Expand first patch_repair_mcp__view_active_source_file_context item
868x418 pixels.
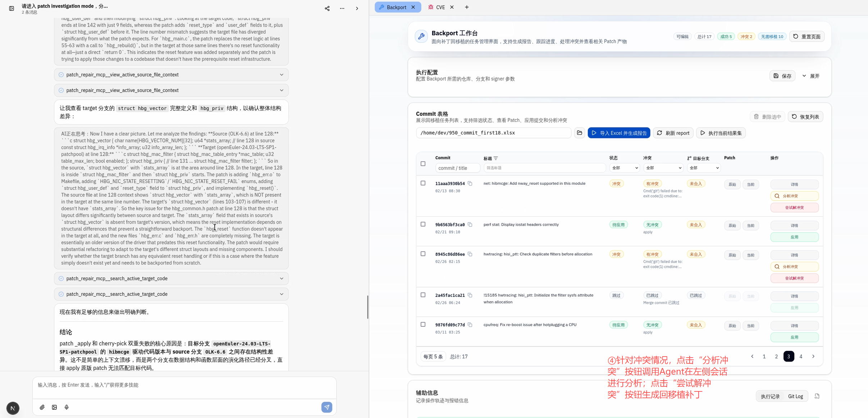click(171, 75)
